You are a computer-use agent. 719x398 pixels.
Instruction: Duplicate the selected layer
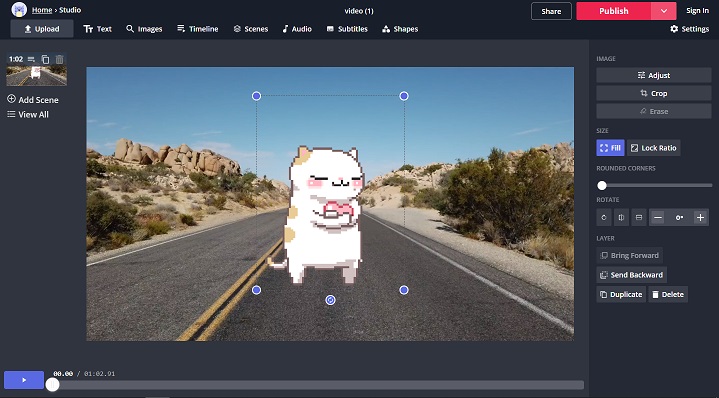621,294
